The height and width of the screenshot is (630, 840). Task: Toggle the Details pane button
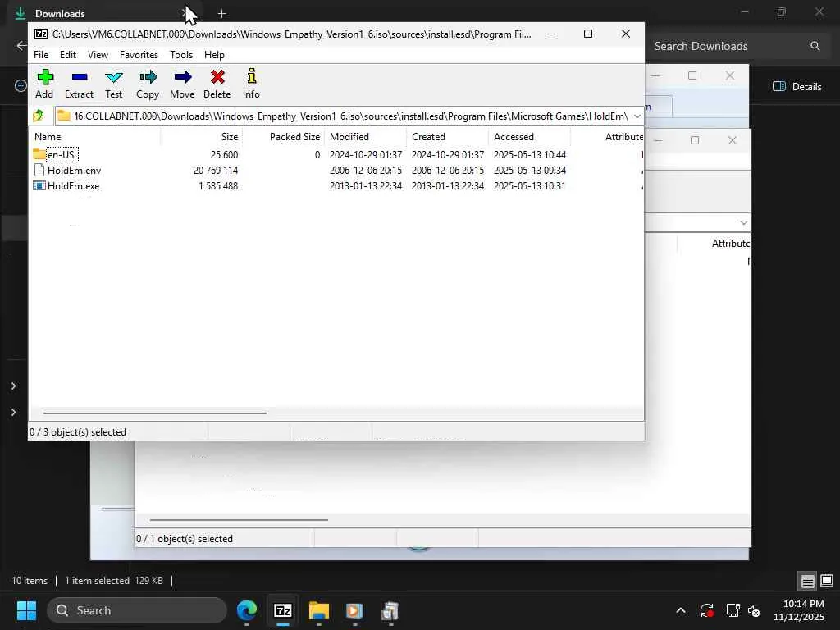pyautogui.click(x=797, y=86)
